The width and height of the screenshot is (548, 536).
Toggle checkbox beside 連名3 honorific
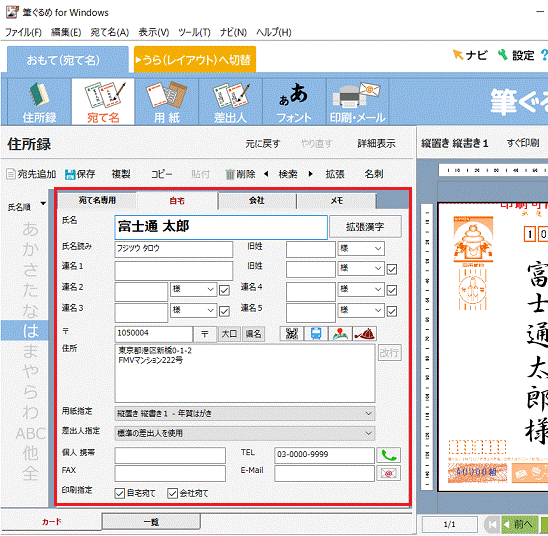[224, 311]
